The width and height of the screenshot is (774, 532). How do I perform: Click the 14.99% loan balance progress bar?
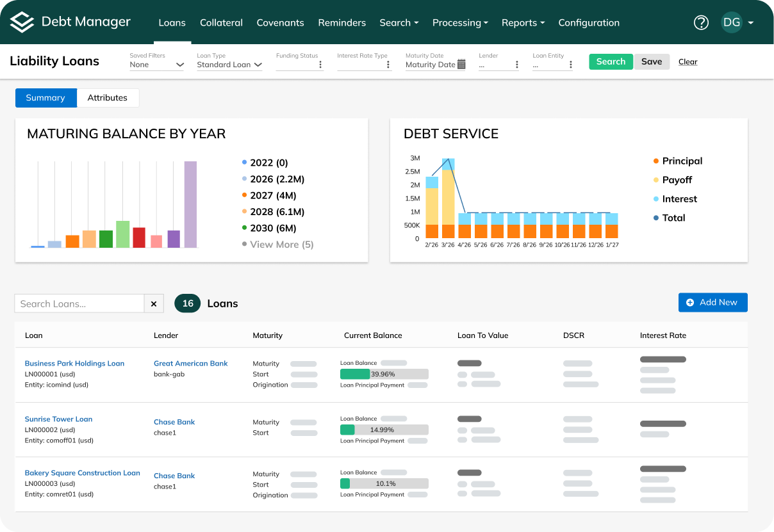click(384, 430)
